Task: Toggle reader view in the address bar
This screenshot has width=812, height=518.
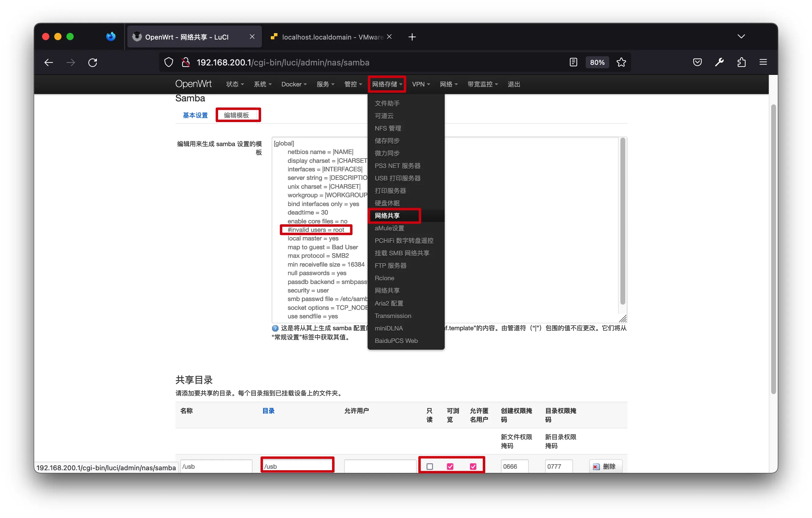Action: [x=573, y=62]
